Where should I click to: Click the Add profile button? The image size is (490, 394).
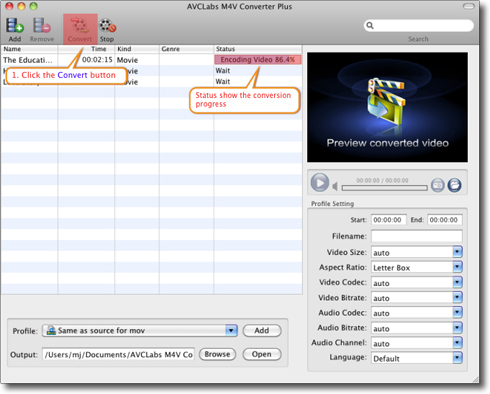262,330
